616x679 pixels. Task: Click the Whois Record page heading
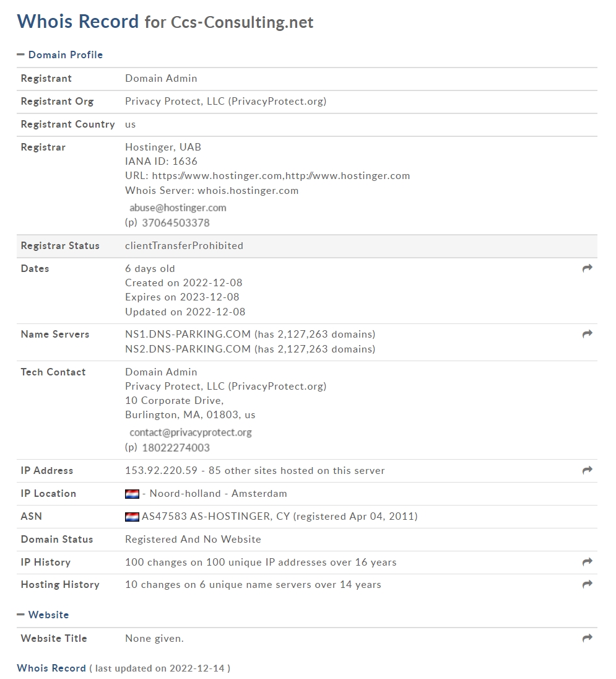point(78,22)
